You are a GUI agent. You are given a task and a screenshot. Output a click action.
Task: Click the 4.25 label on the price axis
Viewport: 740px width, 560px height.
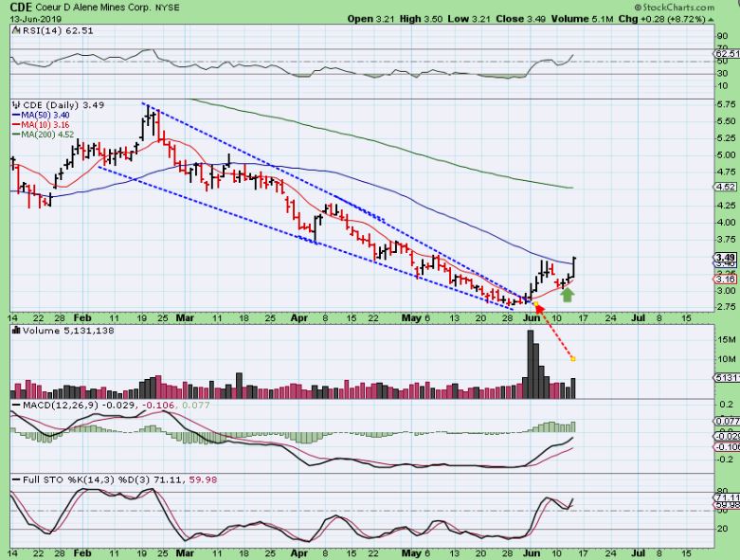click(x=726, y=206)
